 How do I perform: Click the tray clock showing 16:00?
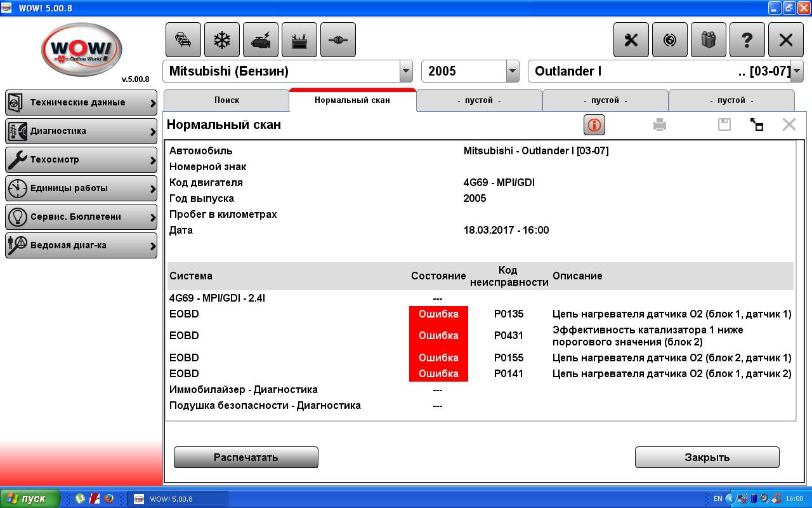[794, 498]
